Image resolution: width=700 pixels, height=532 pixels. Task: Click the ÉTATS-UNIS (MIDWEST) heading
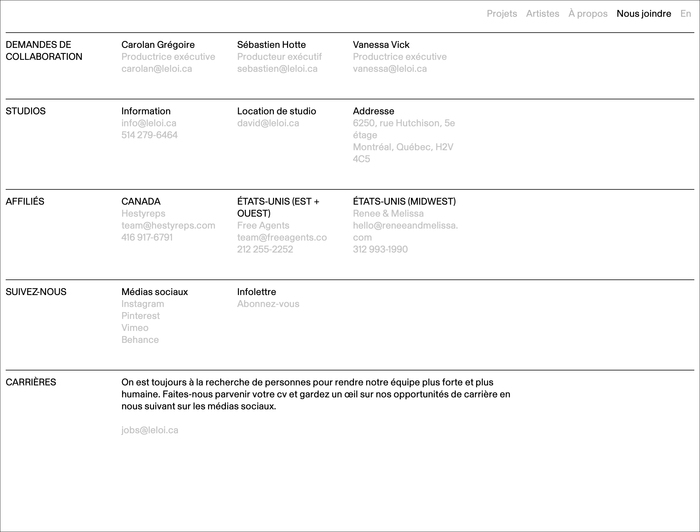pyautogui.click(x=404, y=201)
